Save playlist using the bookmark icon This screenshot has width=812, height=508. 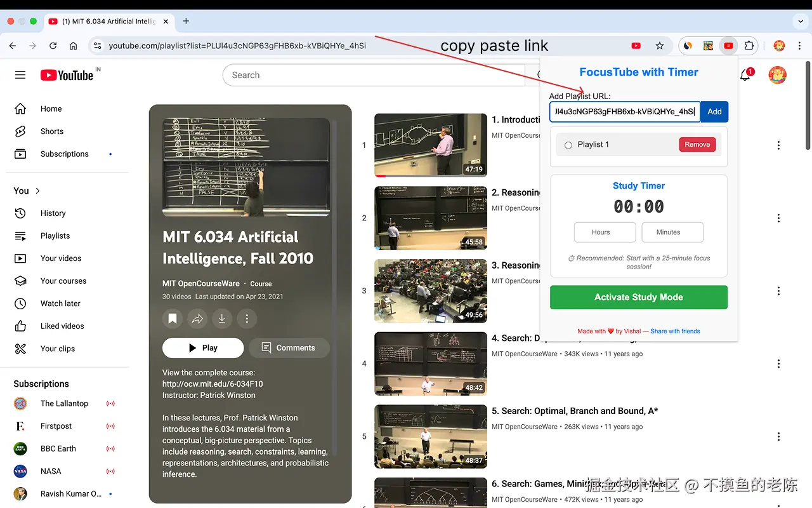(172, 319)
